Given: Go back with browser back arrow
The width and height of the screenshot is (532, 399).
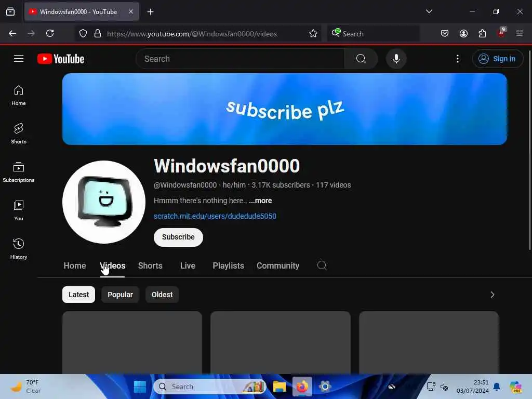Looking at the screenshot, I should coord(12,33).
